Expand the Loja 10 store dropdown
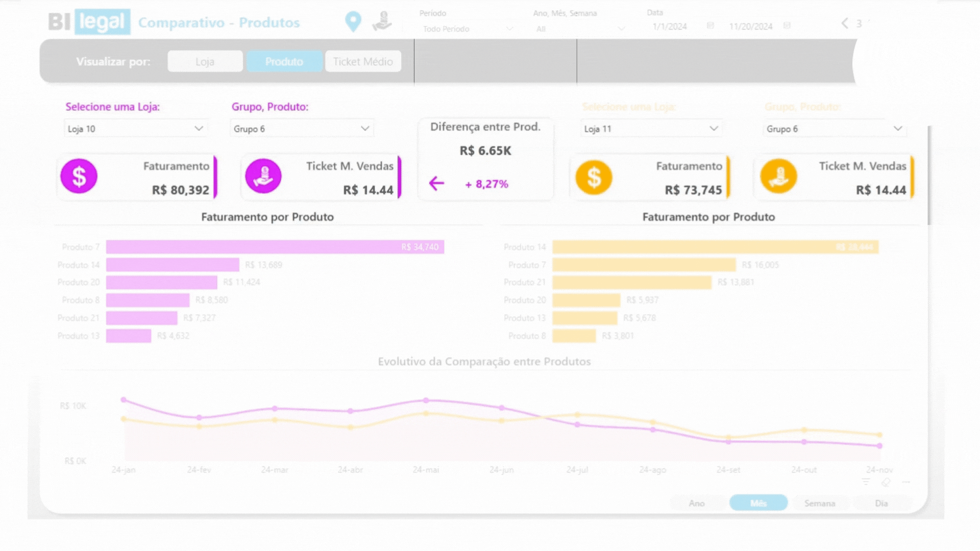 coord(199,129)
